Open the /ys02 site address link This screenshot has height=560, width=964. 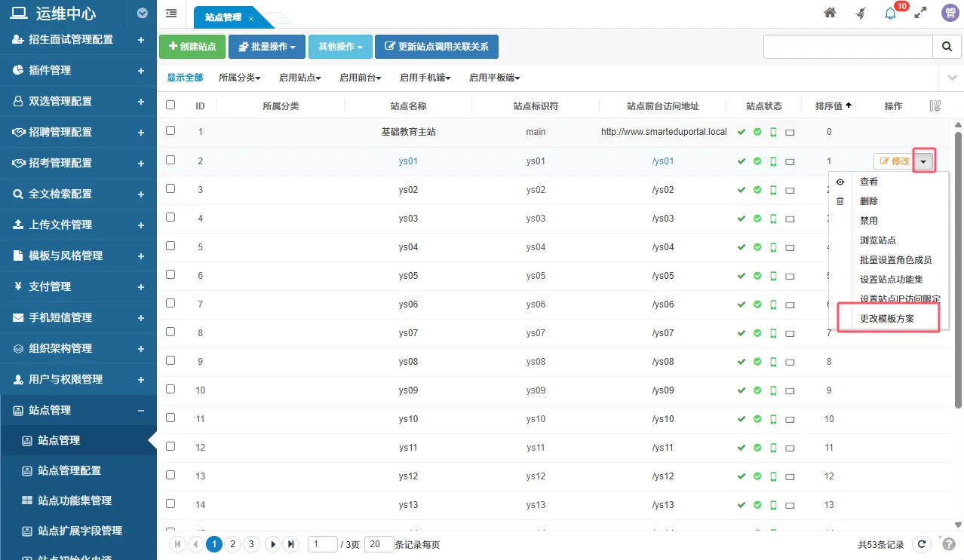point(663,189)
